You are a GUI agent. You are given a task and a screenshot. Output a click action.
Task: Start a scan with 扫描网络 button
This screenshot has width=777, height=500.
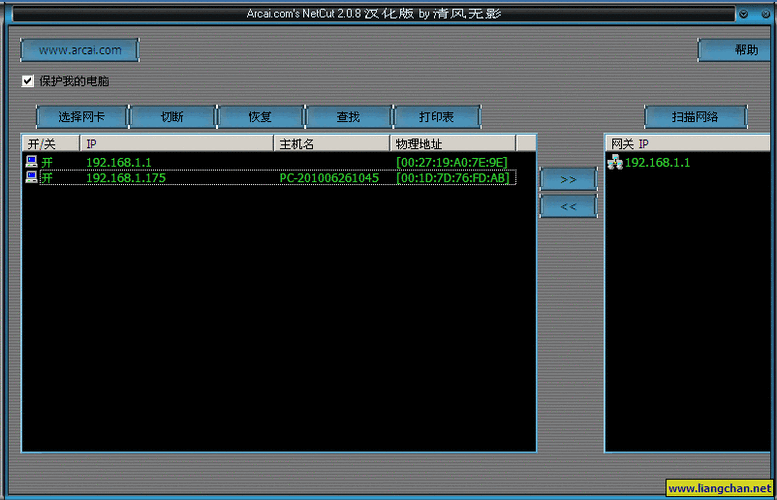click(695, 117)
